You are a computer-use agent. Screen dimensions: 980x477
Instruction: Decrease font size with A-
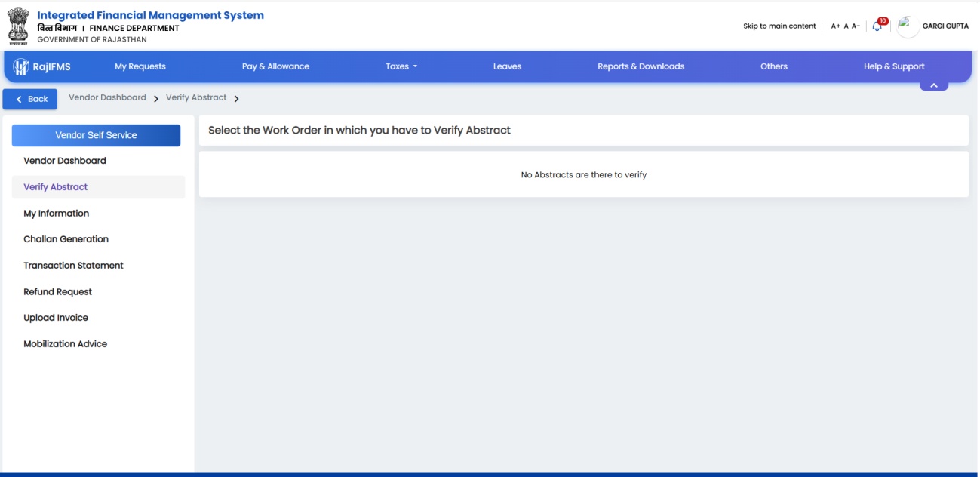(856, 26)
